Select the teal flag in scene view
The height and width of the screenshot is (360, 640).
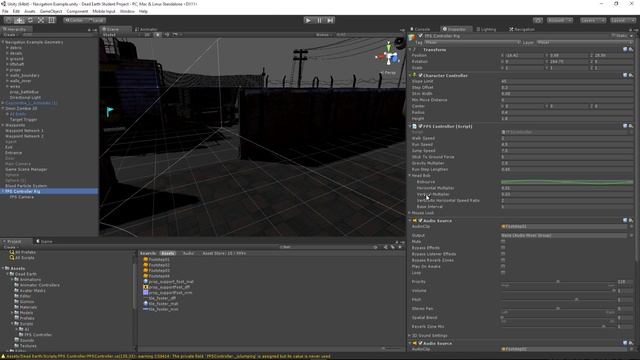click(110, 111)
